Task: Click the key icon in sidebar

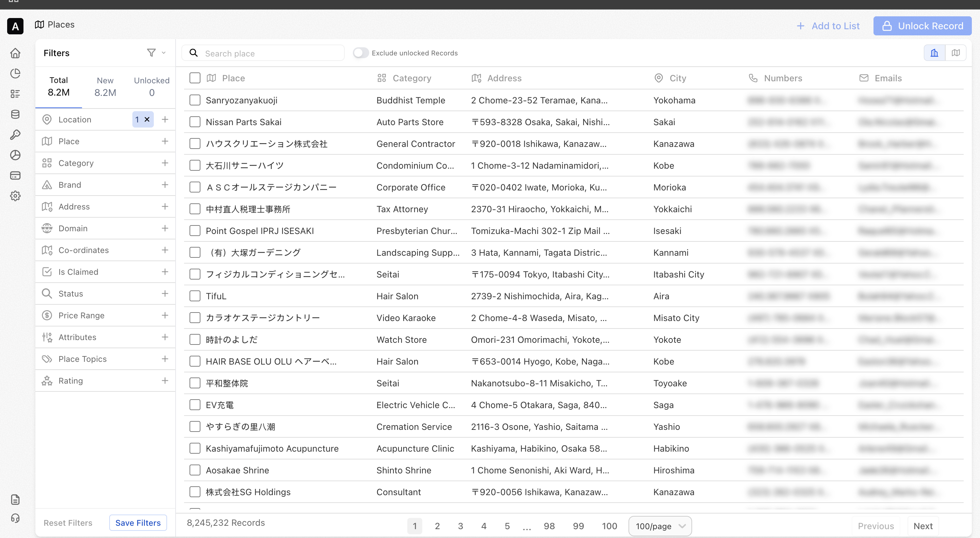Action: 15,135
